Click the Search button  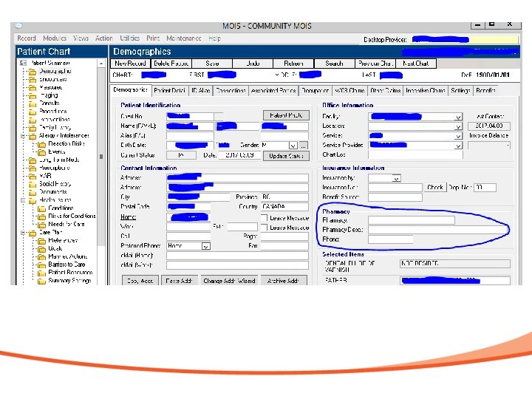tap(334, 64)
